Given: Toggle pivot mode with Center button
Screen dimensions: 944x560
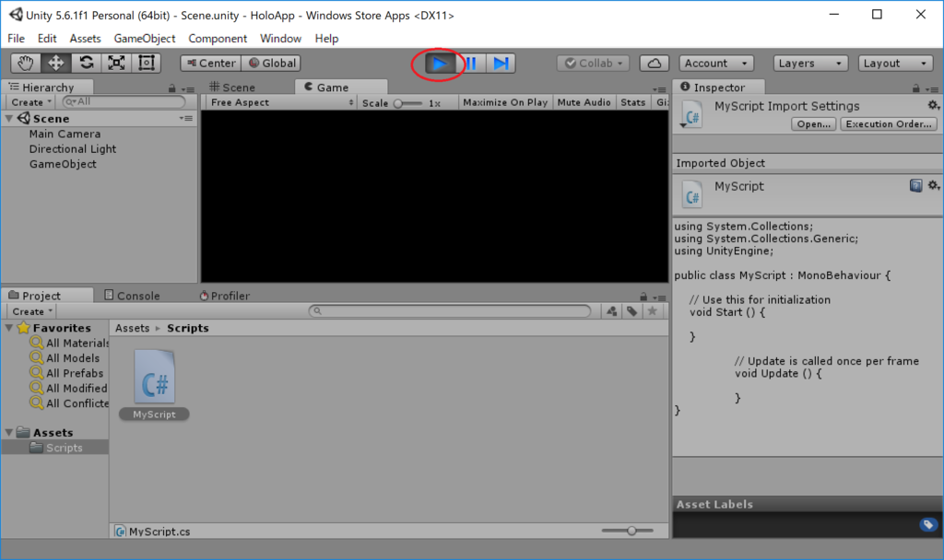Looking at the screenshot, I should (x=211, y=64).
